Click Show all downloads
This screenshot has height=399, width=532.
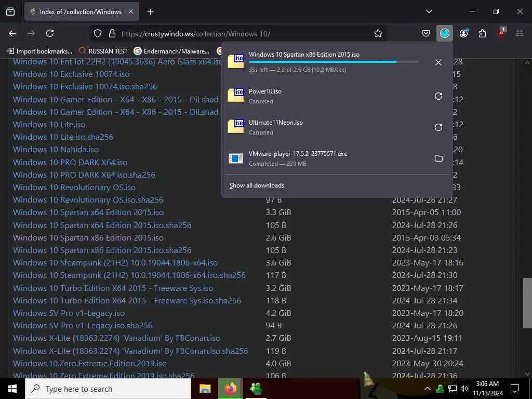[x=257, y=185]
